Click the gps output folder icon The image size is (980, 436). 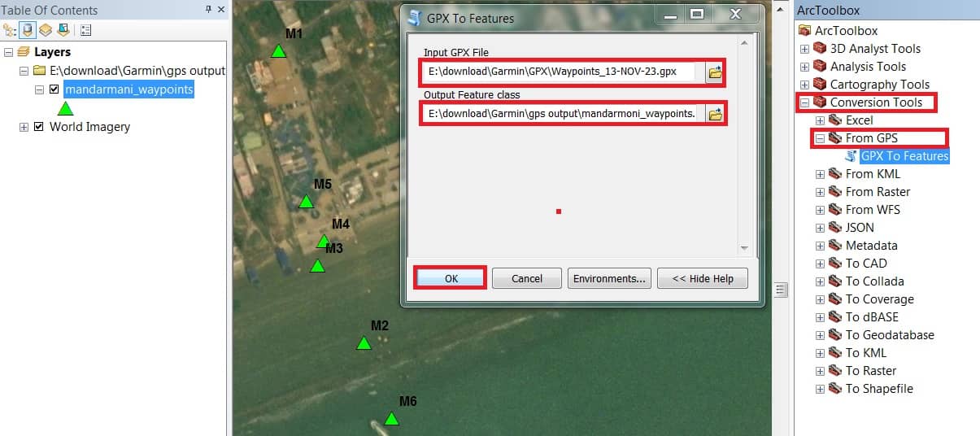pos(39,71)
